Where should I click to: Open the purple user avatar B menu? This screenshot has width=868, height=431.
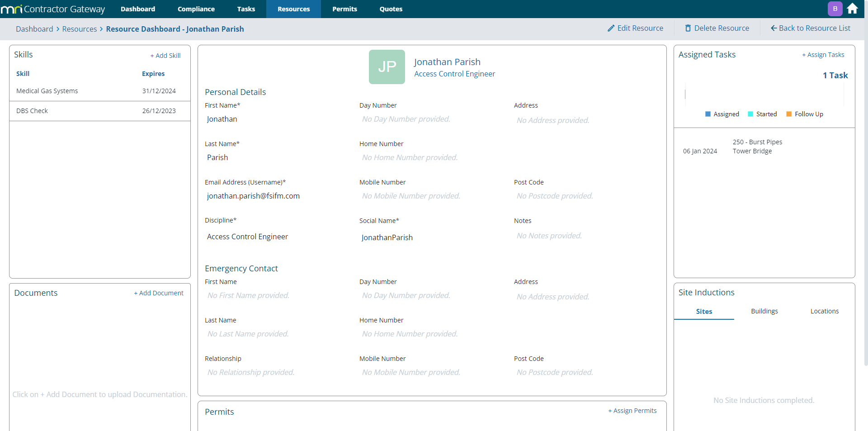tap(835, 9)
